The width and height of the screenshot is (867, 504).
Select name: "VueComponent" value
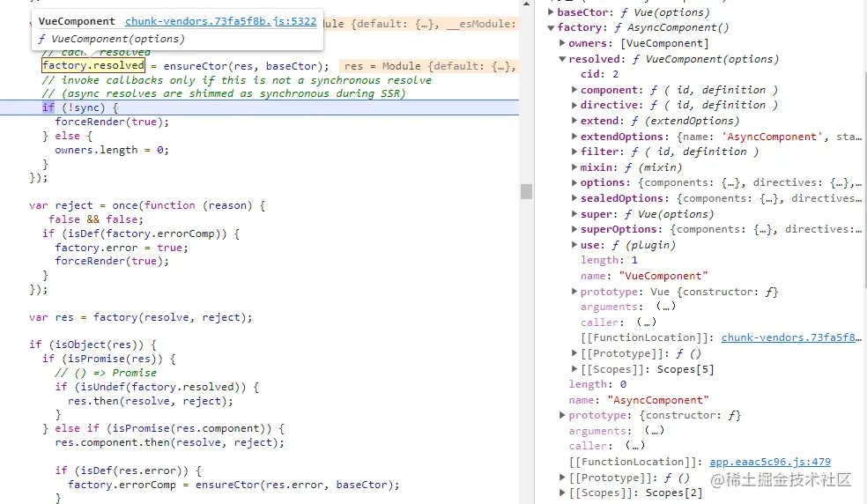pos(663,276)
